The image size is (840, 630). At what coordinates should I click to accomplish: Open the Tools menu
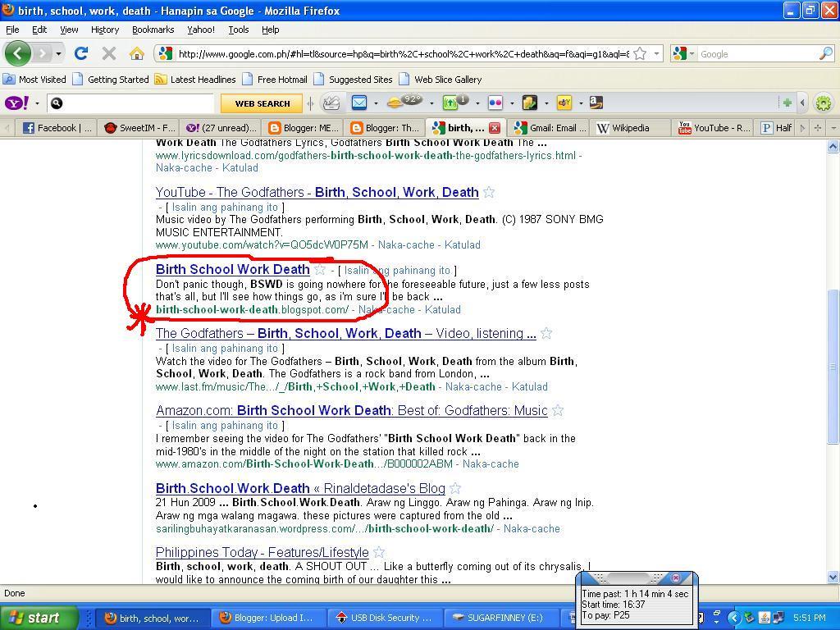pos(239,30)
